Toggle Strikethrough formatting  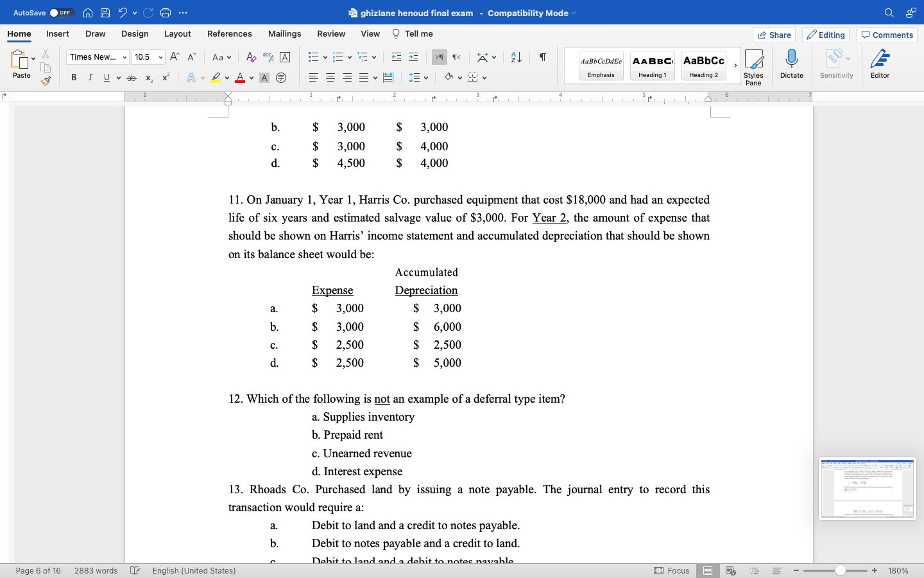click(x=132, y=78)
